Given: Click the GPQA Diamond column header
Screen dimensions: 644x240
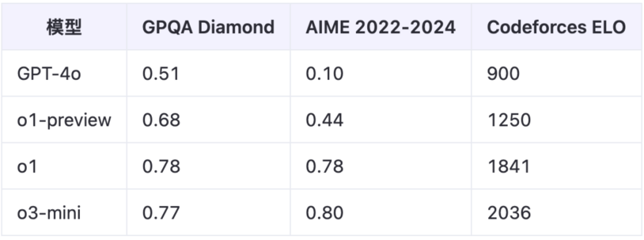Looking at the screenshot, I should [x=208, y=28].
